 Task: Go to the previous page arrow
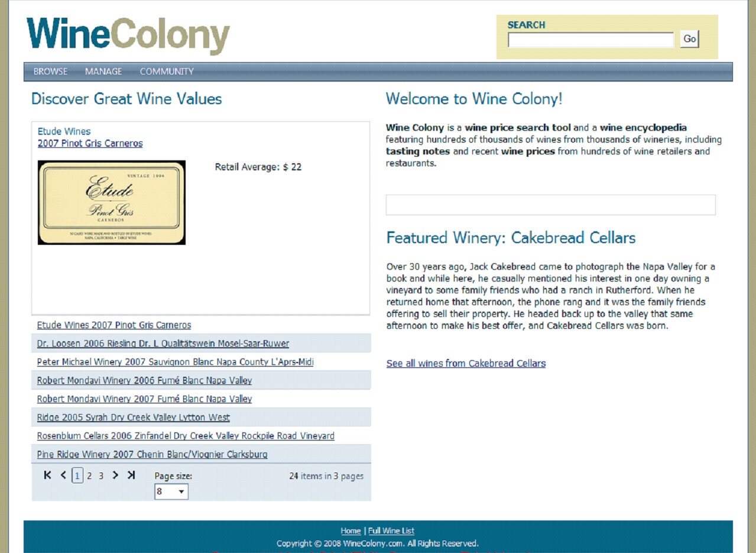[x=63, y=475]
